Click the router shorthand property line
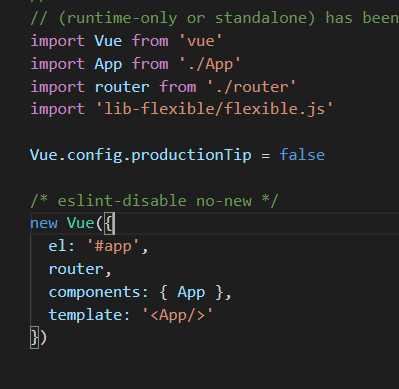 [80, 269]
